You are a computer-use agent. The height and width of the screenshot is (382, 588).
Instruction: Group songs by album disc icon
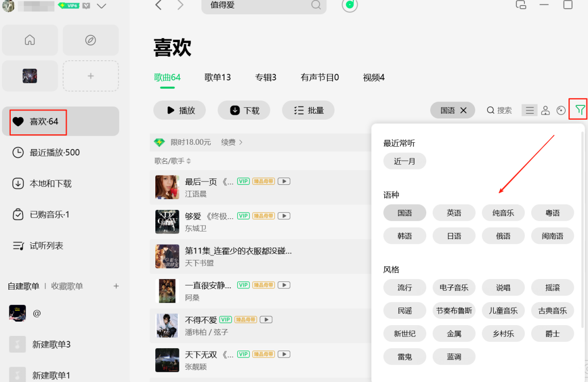click(561, 110)
